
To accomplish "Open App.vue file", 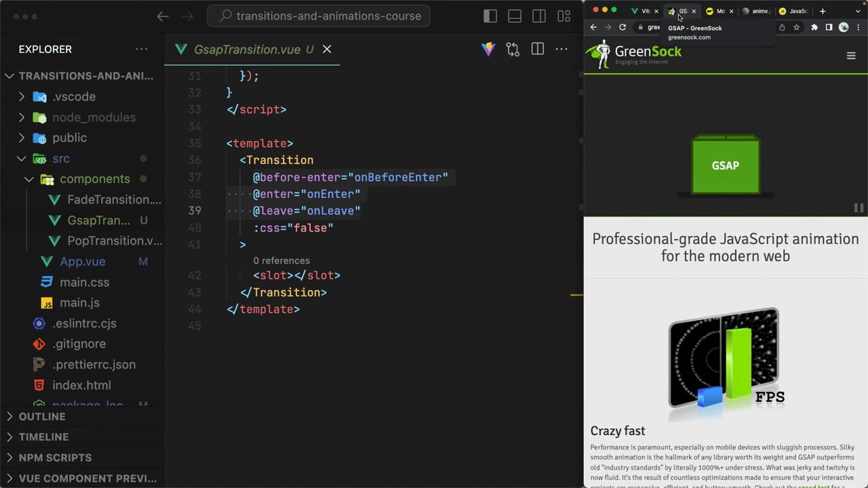I will click(x=82, y=262).
